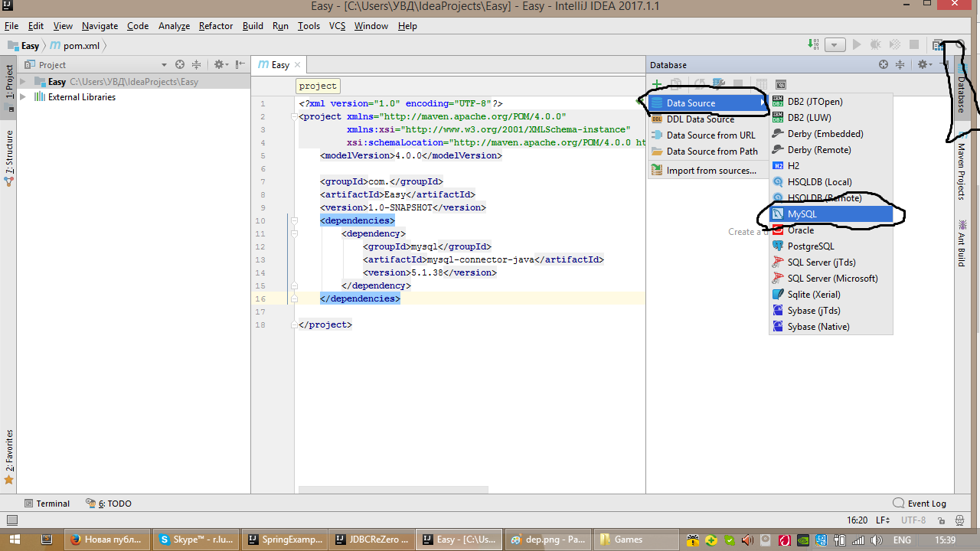
Task: Click the Database properties wrench icon
Action: pos(718,84)
